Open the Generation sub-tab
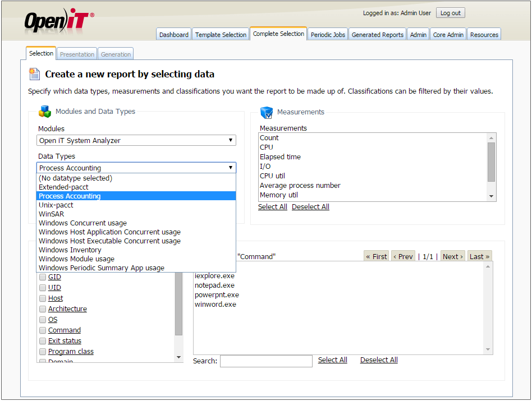Image resolution: width=532 pixels, height=401 pixels. [x=116, y=54]
